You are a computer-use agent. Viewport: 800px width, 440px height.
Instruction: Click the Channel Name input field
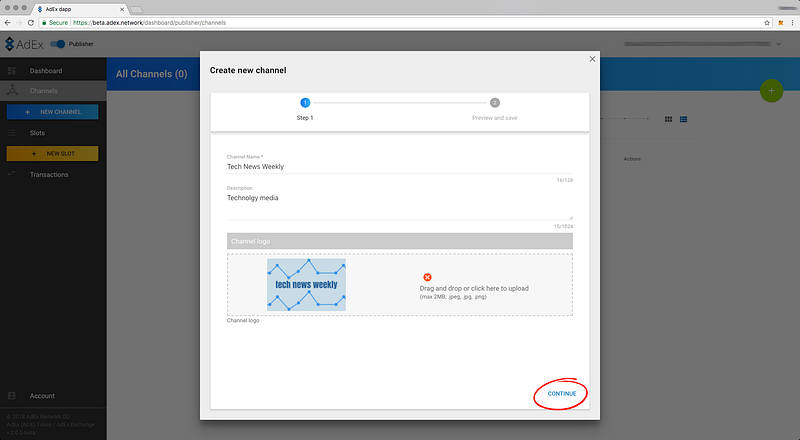click(x=399, y=166)
